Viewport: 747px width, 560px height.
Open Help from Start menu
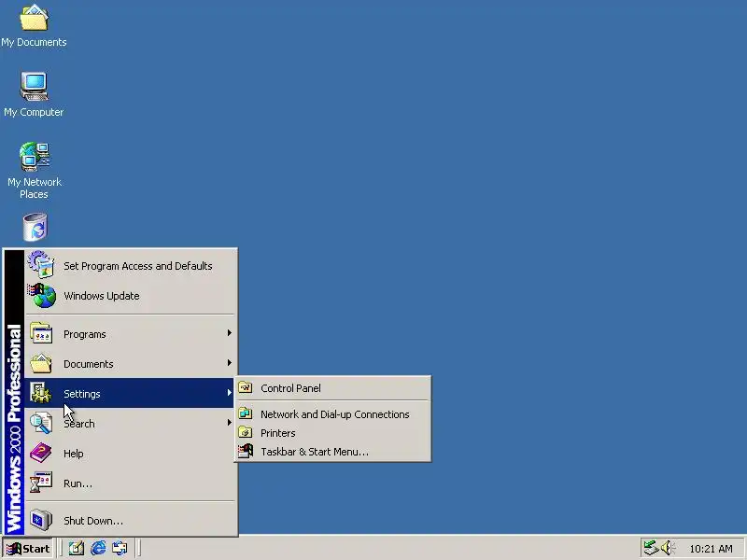[x=131, y=454]
